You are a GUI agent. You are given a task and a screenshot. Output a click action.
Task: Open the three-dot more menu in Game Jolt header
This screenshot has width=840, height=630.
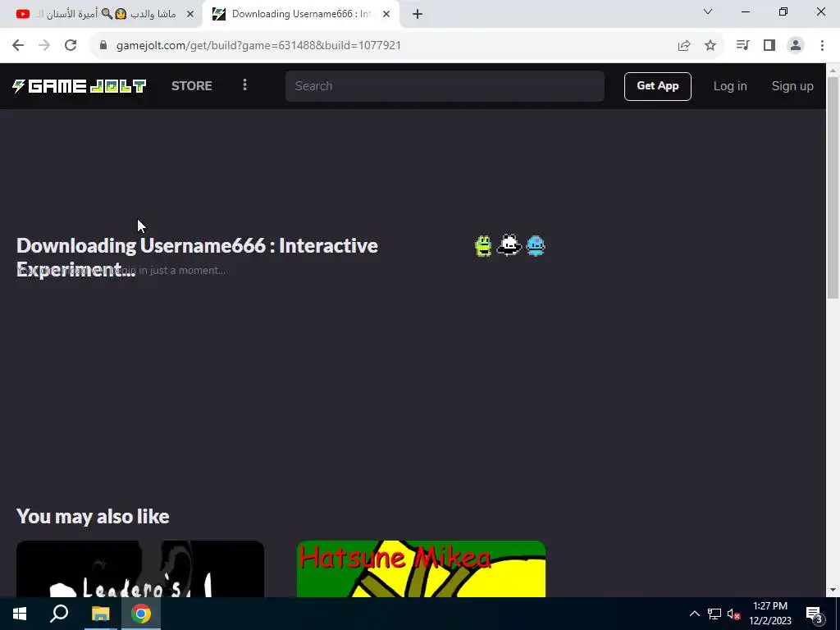(244, 84)
